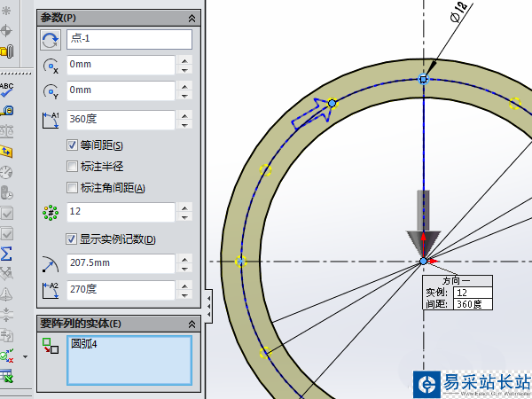Click the A1 angle 360度 field
The width and height of the screenshot is (532, 399).
coord(121,120)
